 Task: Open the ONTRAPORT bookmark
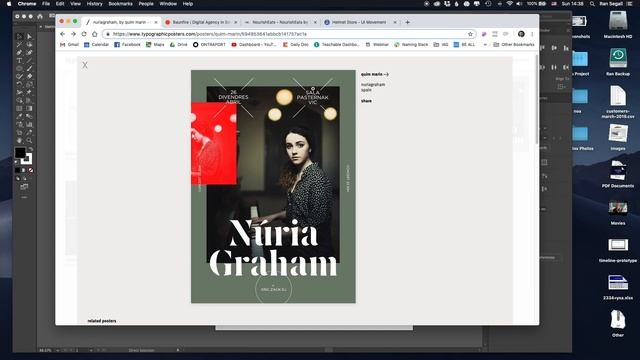tap(209, 45)
